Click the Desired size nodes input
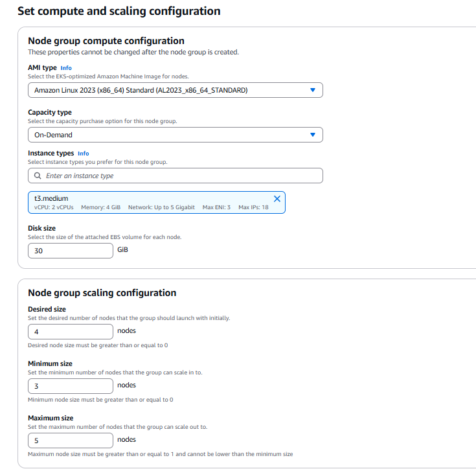Image resolution: width=476 pixels, height=469 pixels. [x=71, y=332]
